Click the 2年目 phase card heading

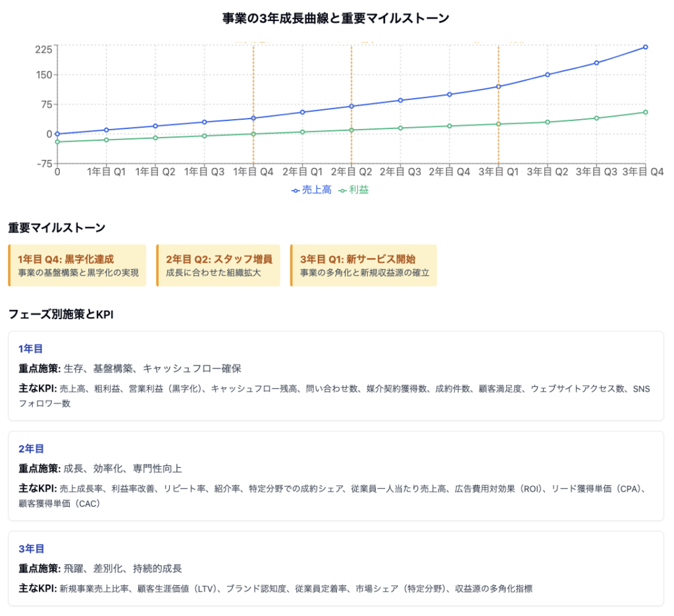[x=31, y=448]
